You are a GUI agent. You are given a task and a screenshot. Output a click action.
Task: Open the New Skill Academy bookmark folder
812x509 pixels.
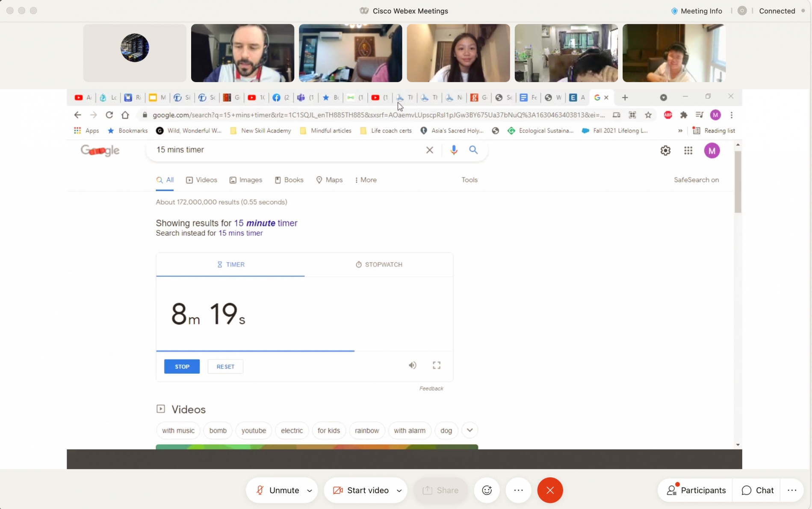260,130
